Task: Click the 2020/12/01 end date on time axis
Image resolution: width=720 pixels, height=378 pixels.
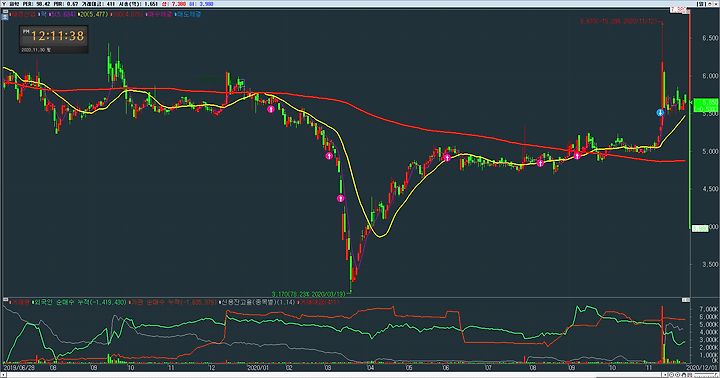Action: pos(702,367)
